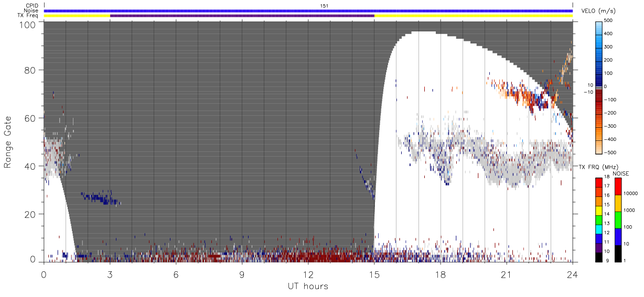The height and width of the screenshot is (297, 644).
Task: Click the CPID value 151
Action: (x=324, y=6)
